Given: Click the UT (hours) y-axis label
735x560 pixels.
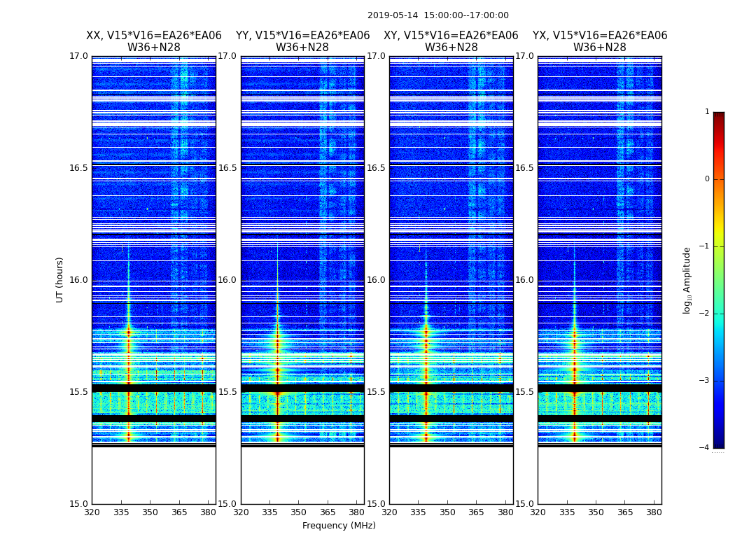Looking at the screenshot, I should coord(59,279).
